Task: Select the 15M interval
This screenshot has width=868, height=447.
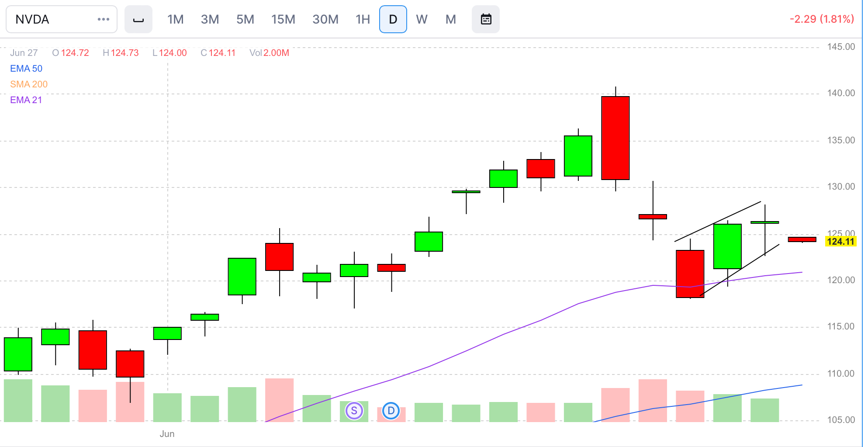Action: 283,19
